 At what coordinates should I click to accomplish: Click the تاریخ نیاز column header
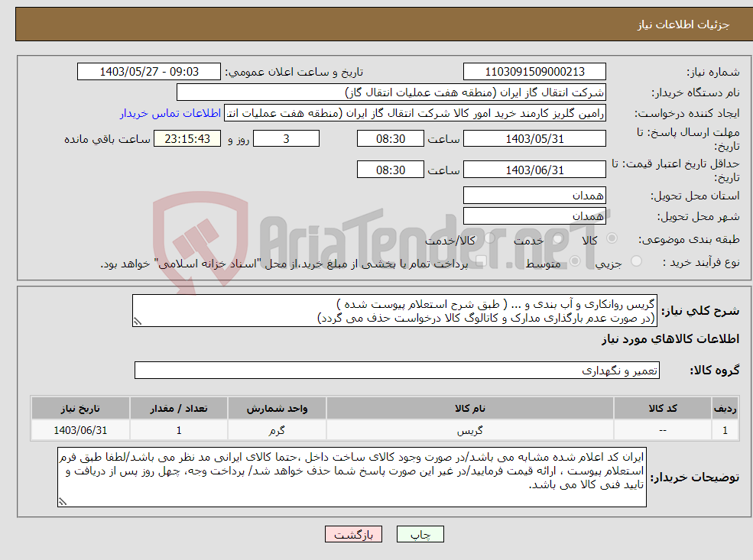(x=80, y=409)
